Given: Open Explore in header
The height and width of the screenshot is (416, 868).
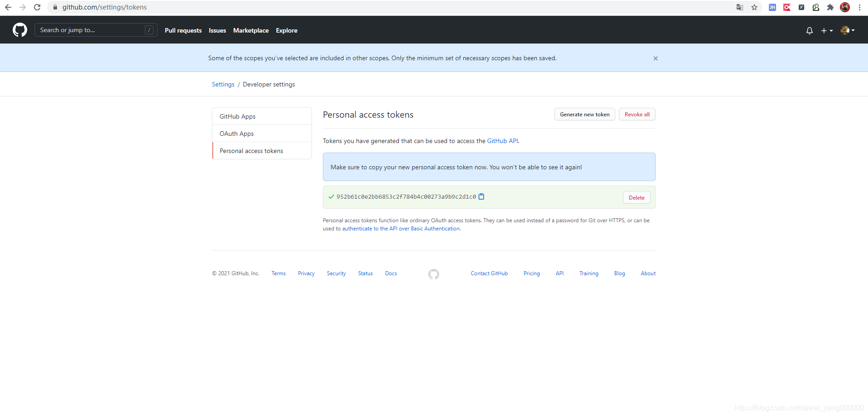Looking at the screenshot, I should pyautogui.click(x=287, y=30).
